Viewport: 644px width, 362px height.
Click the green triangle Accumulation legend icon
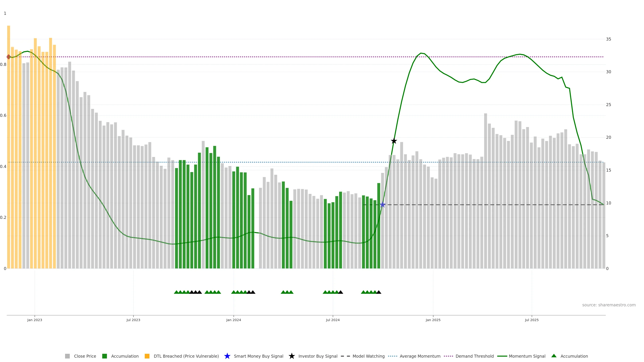point(554,356)
